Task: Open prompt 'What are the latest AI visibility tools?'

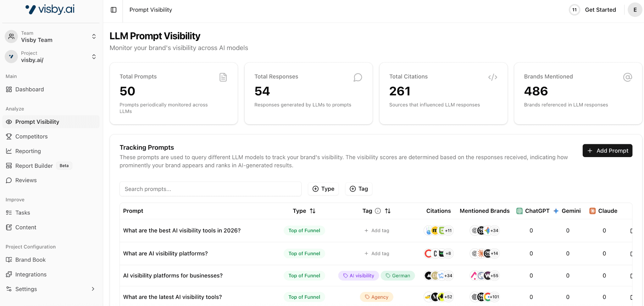Action: 172,297
